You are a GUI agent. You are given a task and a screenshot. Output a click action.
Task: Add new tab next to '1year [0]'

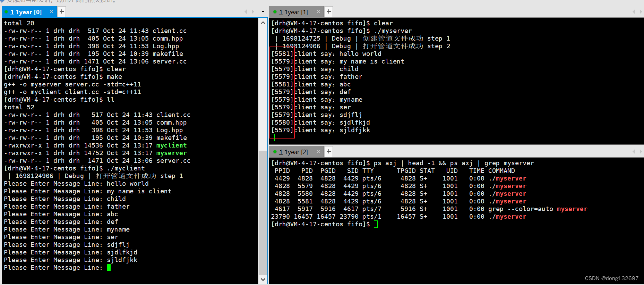61,11
